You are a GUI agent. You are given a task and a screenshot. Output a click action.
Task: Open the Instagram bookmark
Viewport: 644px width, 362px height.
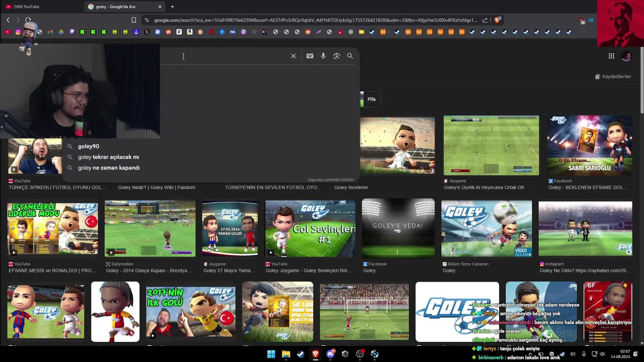pos(18,32)
